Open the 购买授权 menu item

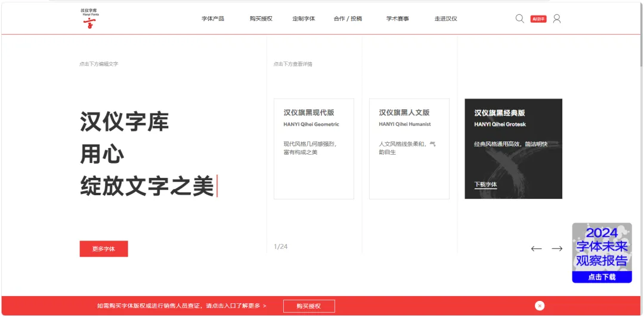click(261, 19)
